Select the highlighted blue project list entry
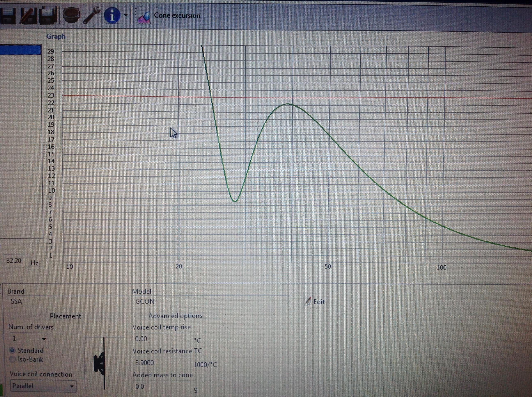The image size is (532, 397). (20, 49)
